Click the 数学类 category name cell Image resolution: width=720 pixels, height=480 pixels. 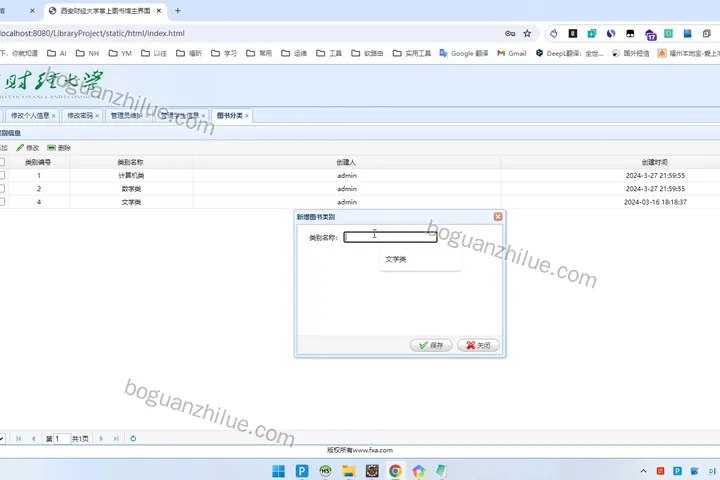click(131, 189)
